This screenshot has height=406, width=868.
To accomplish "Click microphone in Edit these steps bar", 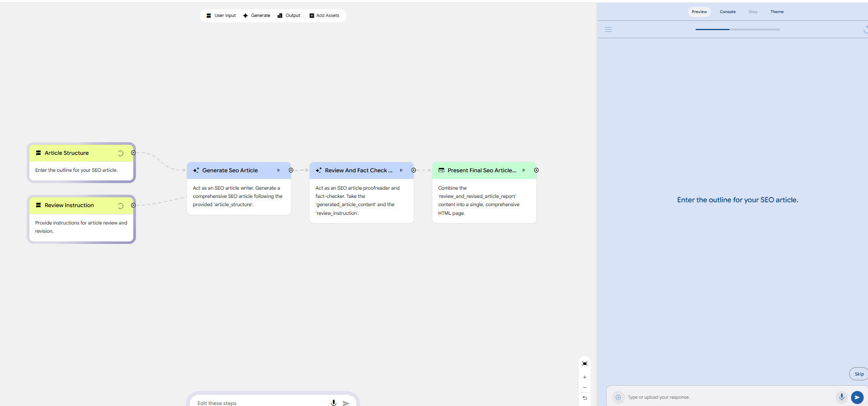I will 334,403.
